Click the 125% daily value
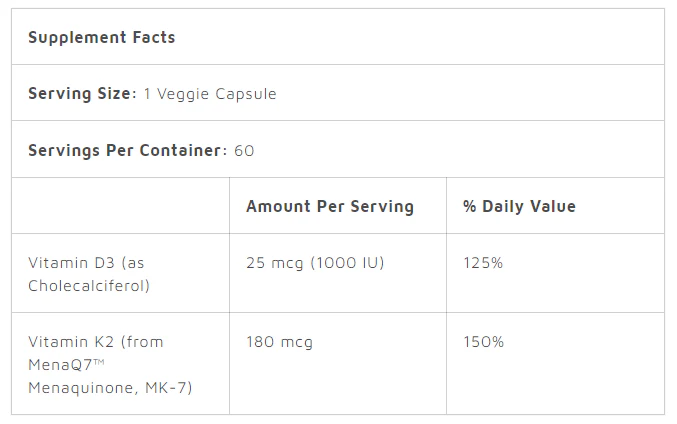Viewport: 677px width, 424px height. tap(483, 263)
